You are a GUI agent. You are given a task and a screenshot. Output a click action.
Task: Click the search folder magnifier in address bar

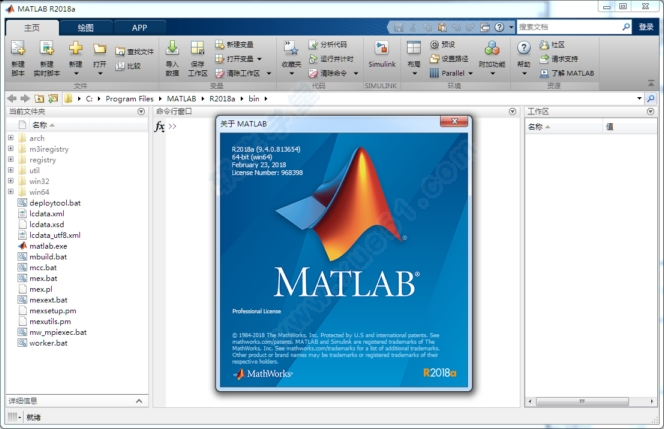coord(651,99)
